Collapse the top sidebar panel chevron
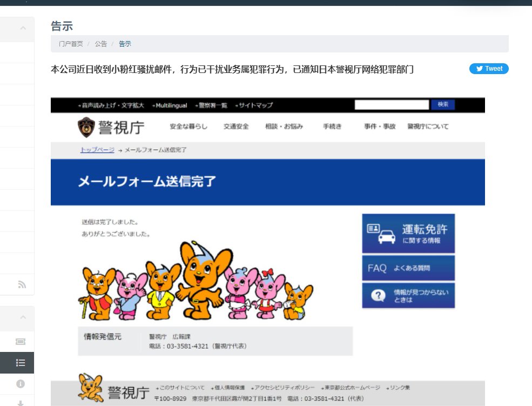532x406 pixels. [23, 28]
